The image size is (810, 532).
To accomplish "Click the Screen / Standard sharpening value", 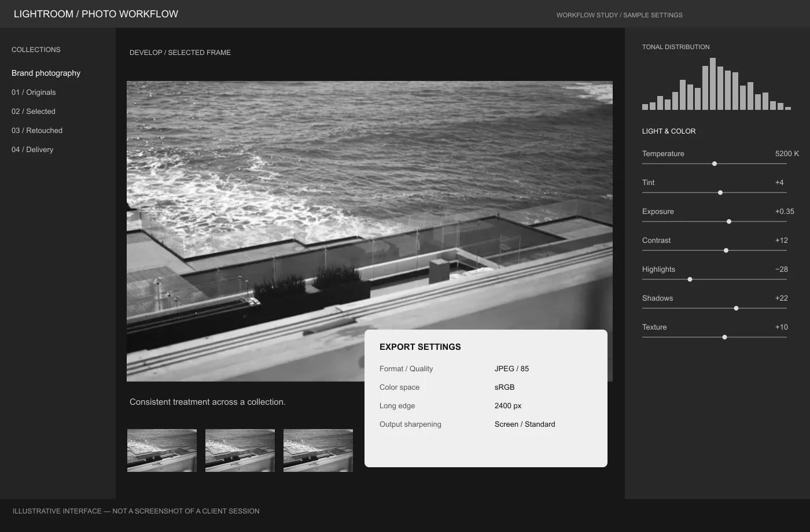I will click(525, 424).
